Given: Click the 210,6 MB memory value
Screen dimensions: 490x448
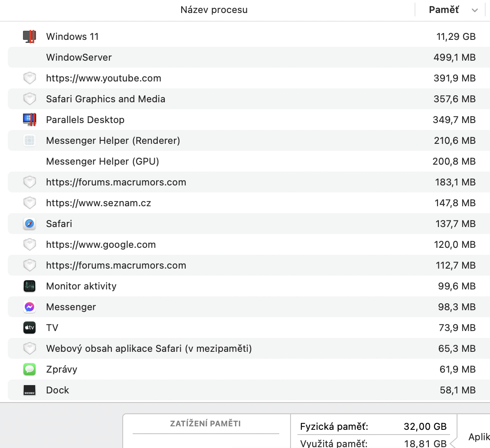Looking at the screenshot, I should [x=455, y=140].
